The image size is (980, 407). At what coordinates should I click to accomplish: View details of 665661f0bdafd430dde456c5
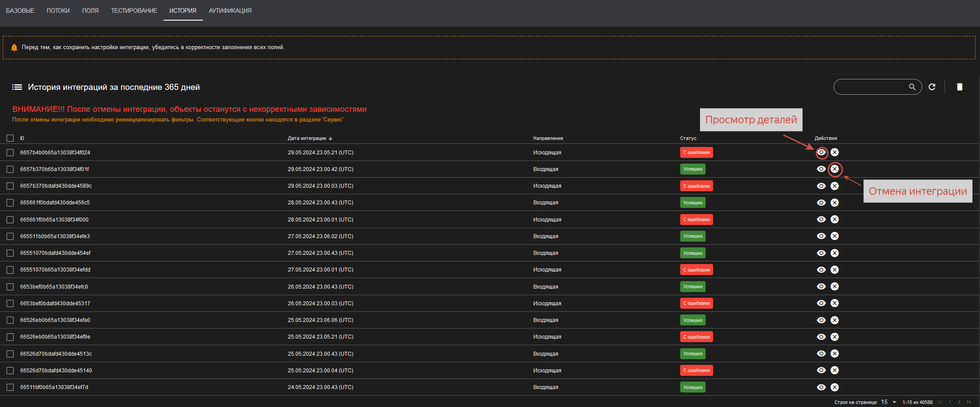pos(821,203)
